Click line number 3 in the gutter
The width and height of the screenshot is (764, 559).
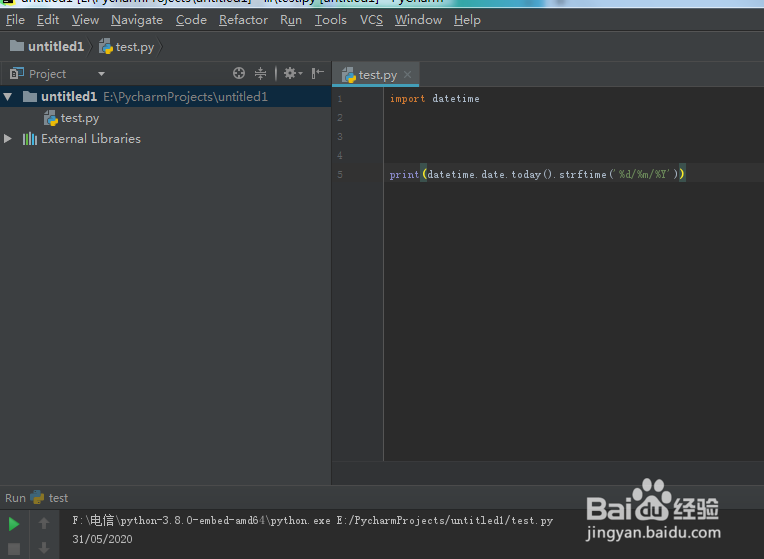340,137
